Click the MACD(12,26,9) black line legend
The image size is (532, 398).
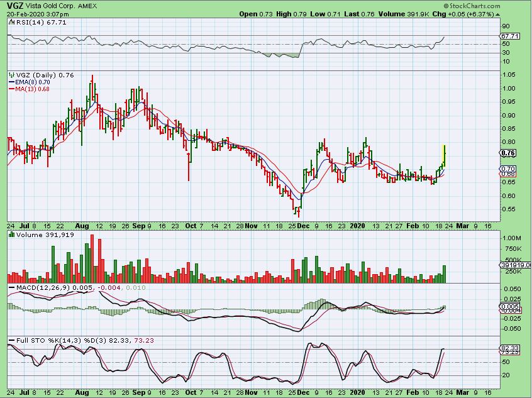[x=12, y=288]
